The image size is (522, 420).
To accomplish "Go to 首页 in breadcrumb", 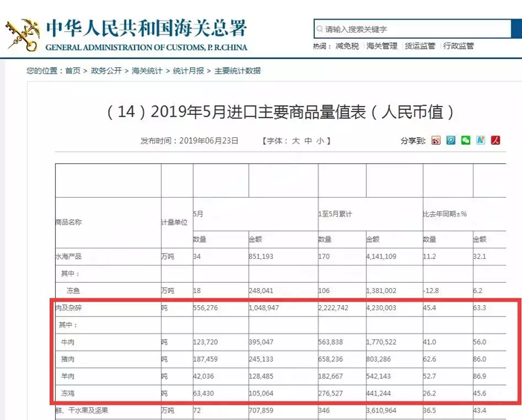I will pyautogui.click(x=72, y=71).
